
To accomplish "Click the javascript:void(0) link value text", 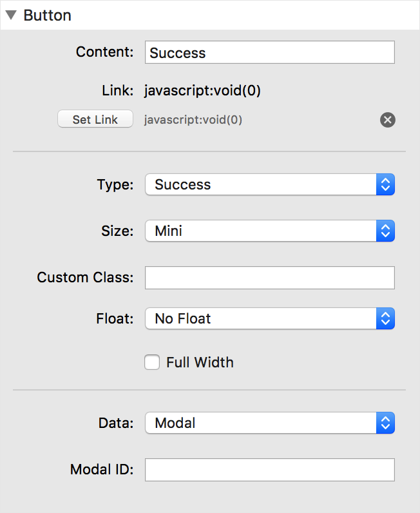I will pyautogui.click(x=202, y=91).
